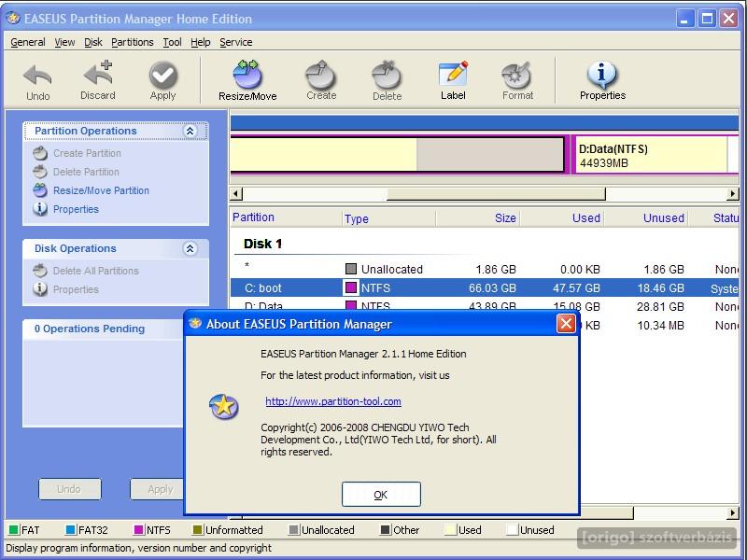Open the Partitions menu
Screen dimensions: 747x560
click(133, 42)
